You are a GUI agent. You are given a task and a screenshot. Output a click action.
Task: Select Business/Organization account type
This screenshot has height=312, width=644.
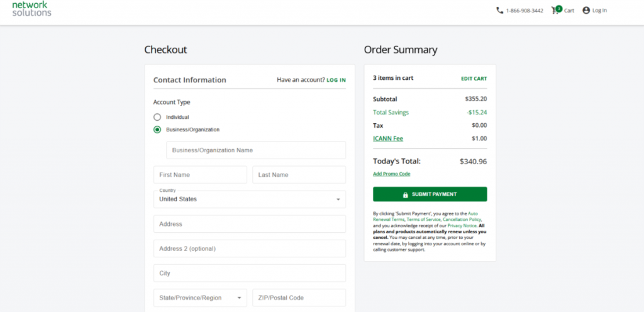tap(157, 130)
